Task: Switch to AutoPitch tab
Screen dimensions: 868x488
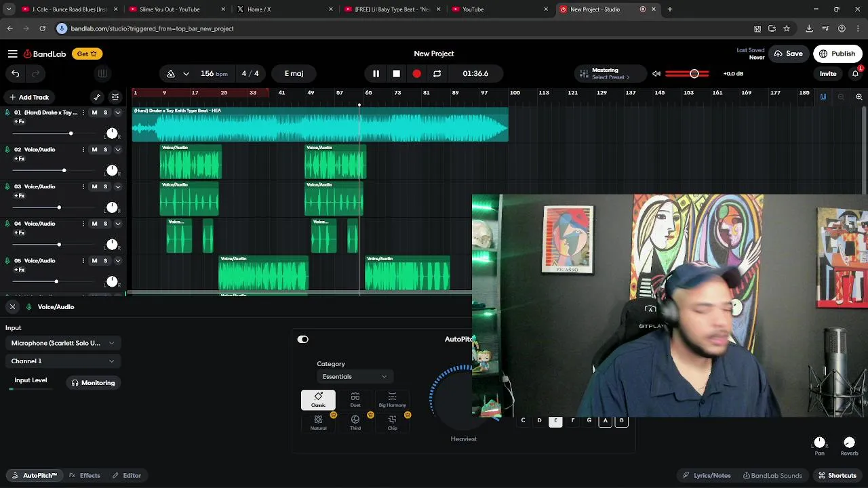Action: (x=35, y=476)
